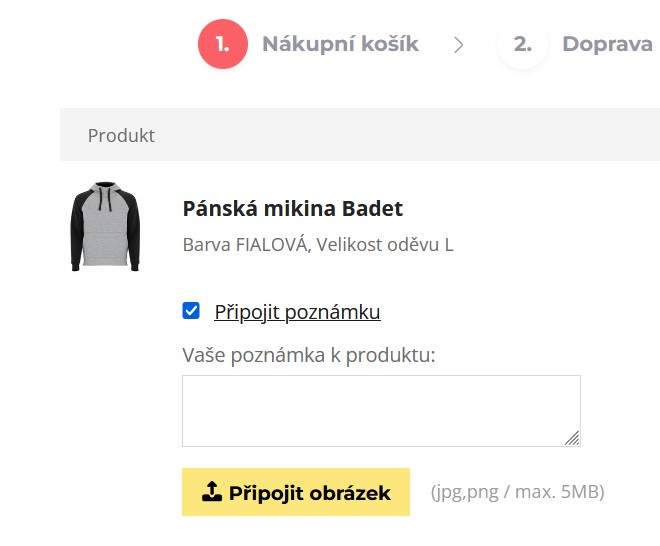Click the Připojit poznámku underlined label
This screenshot has width=660, height=546.
tap(297, 312)
